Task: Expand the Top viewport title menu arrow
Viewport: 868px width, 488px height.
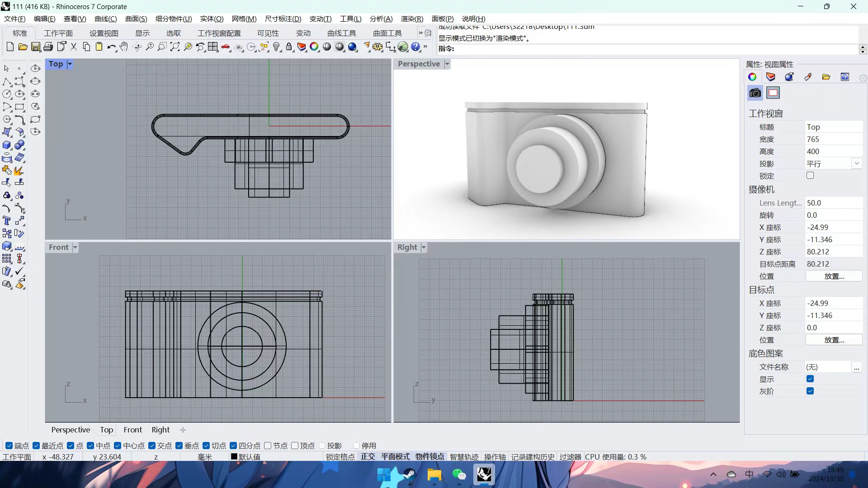Action: pyautogui.click(x=70, y=64)
